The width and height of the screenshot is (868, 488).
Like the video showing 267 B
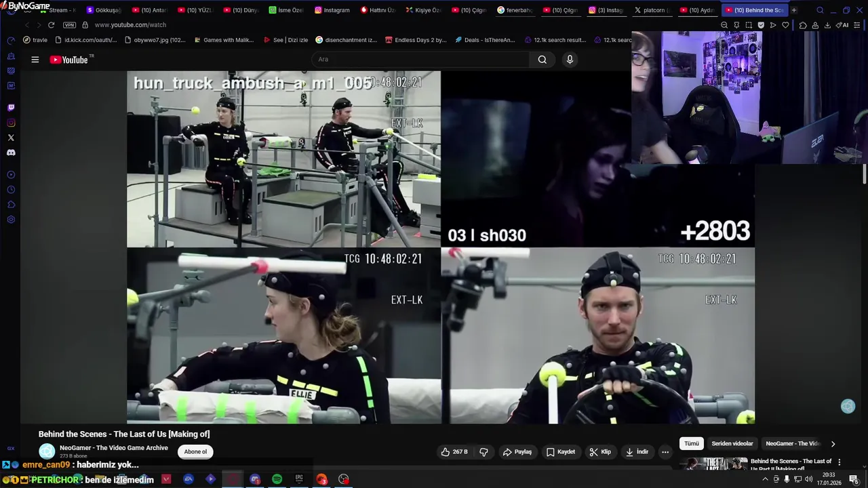454,452
